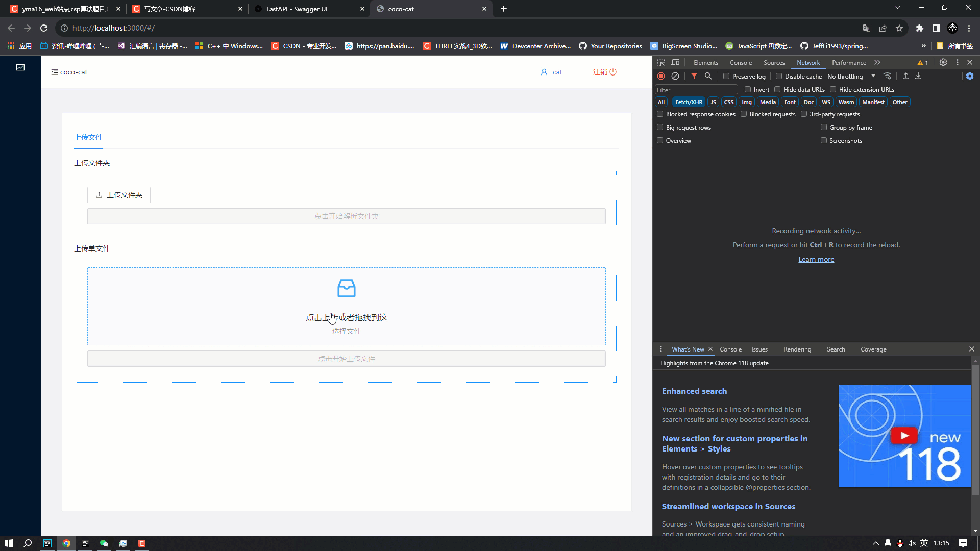Click the Filter input field
Viewport: 980px width, 551px height.
(696, 90)
